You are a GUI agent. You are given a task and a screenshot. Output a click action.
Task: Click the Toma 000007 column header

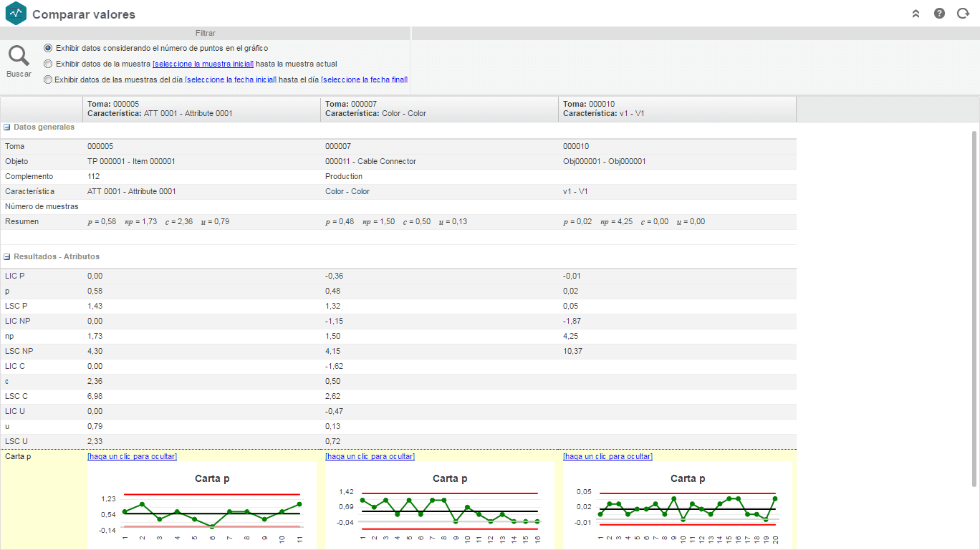tap(440, 109)
